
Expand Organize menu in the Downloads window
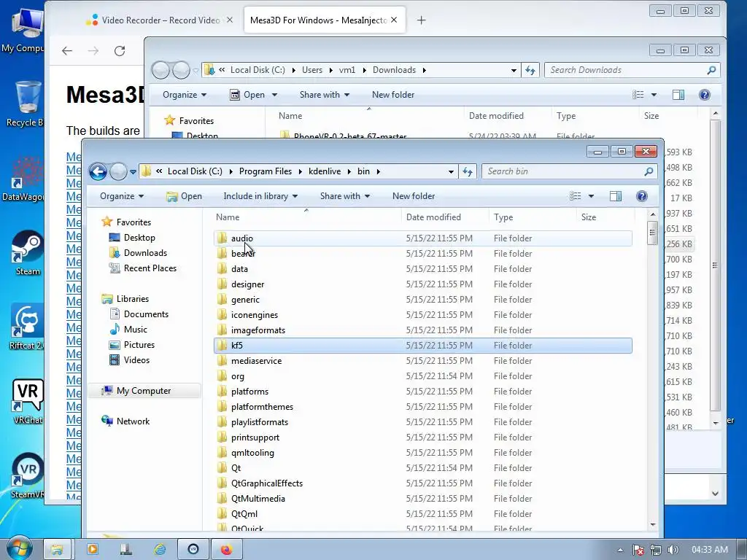[x=185, y=95]
